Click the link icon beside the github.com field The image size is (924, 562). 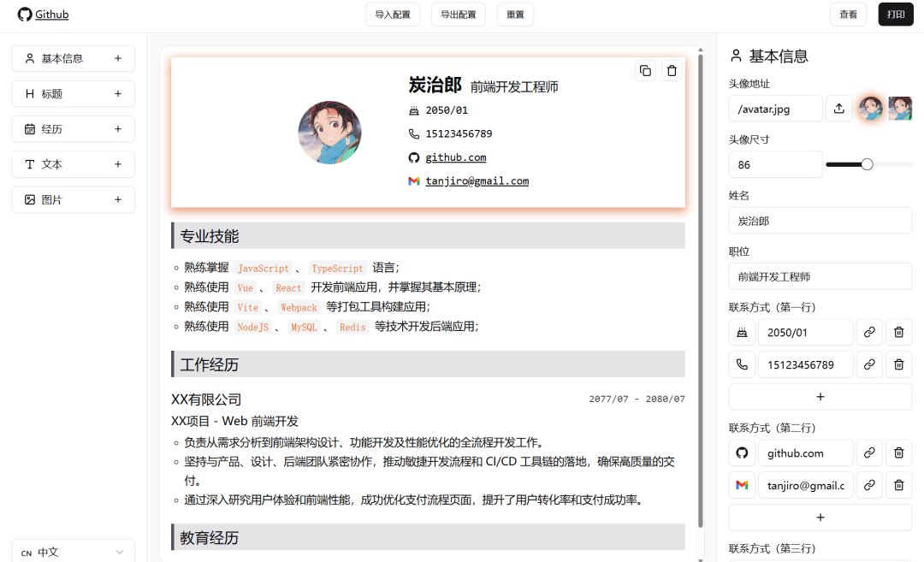(869, 453)
